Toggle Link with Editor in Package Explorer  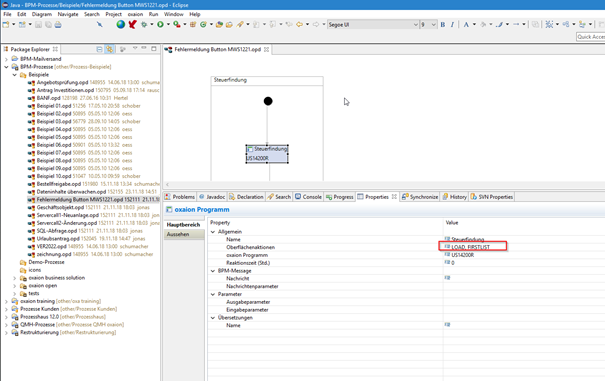[x=109, y=49]
